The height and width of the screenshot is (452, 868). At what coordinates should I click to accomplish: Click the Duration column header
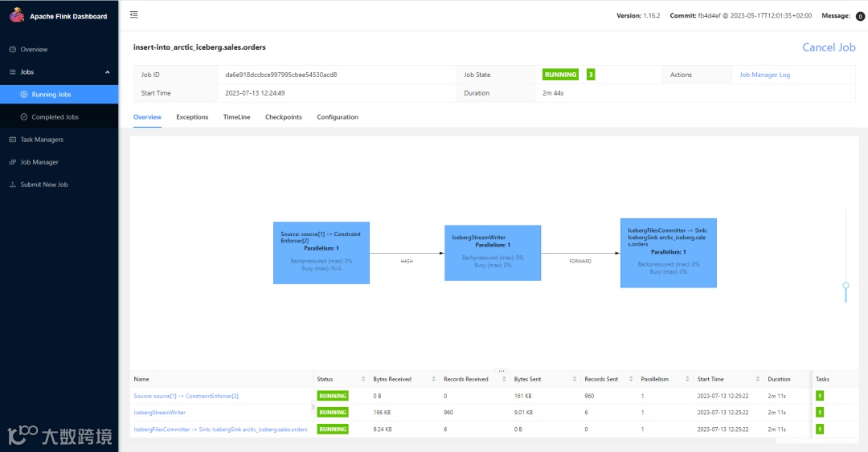coord(779,379)
